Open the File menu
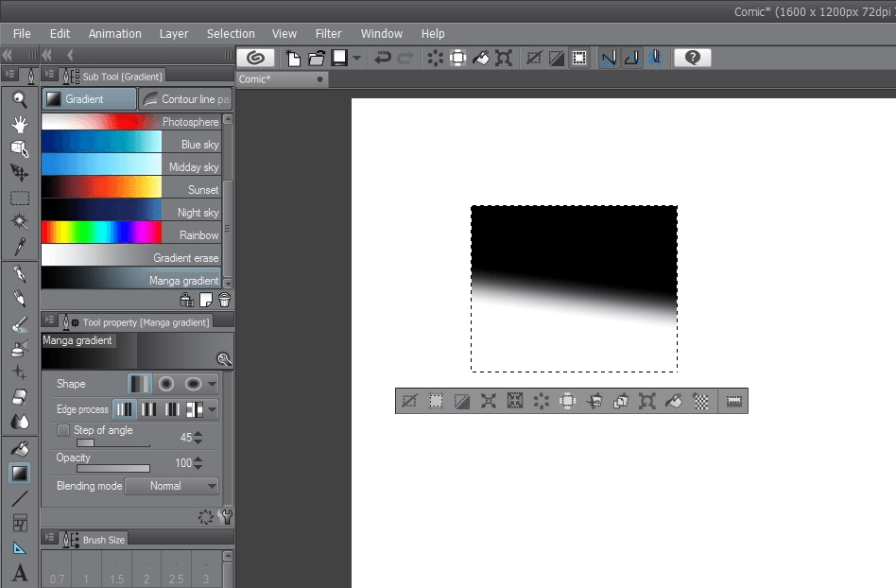The width and height of the screenshot is (896, 588). point(22,34)
